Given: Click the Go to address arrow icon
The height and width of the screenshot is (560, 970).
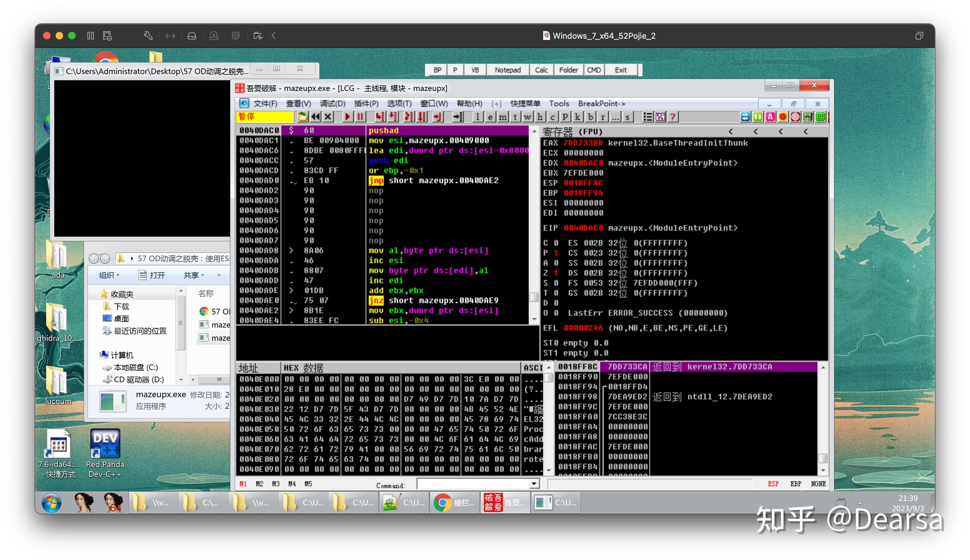Looking at the screenshot, I should pyautogui.click(x=458, y=117).
